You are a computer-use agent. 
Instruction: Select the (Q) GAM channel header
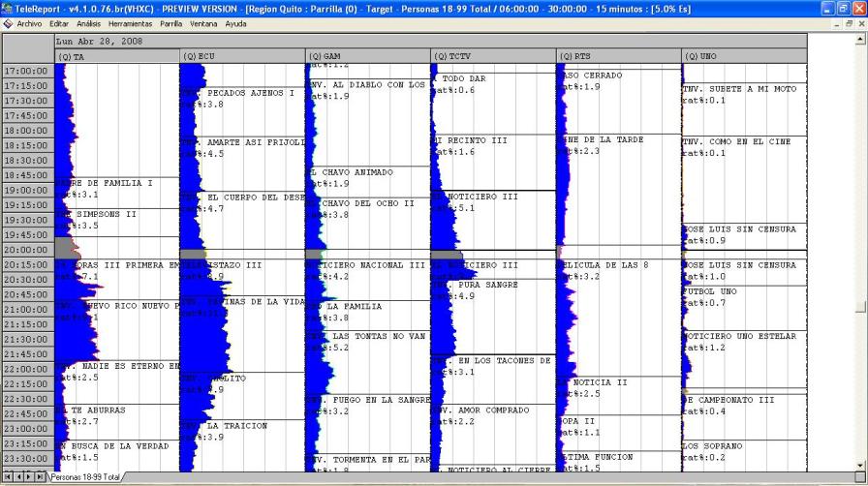coord(367,56)
